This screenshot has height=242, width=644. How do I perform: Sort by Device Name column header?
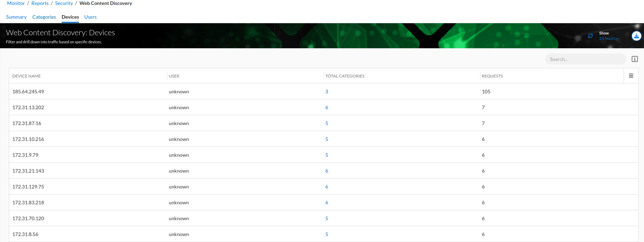tap(26, 76)
